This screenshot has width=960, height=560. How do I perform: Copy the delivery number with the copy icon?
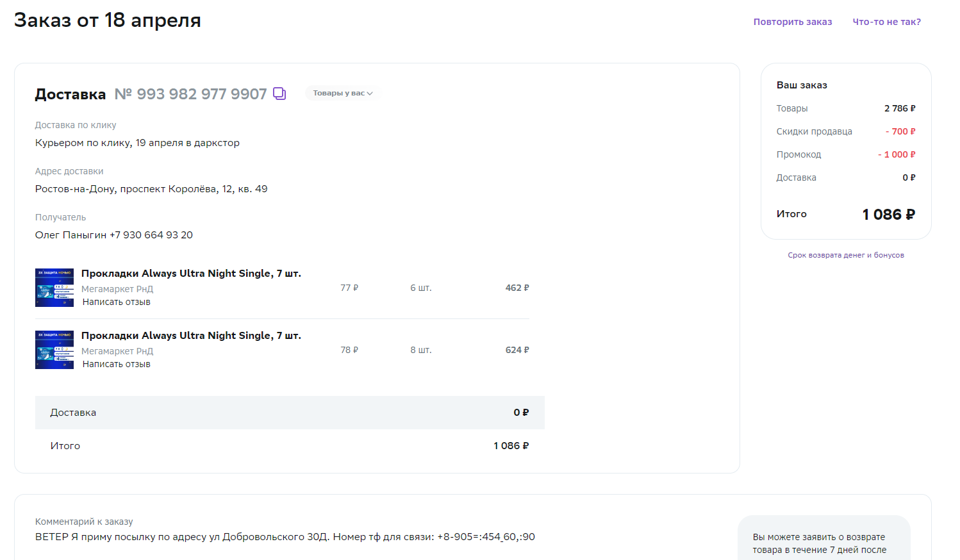click(x=279, y=94)
